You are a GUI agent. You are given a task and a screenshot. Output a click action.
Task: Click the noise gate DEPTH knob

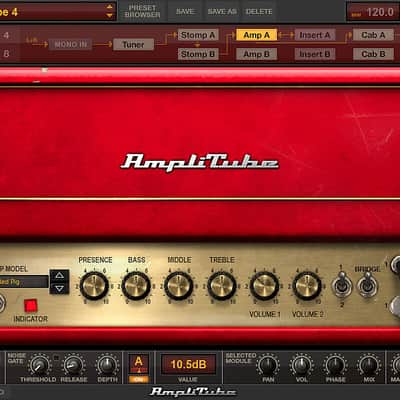[x=107, y=365]
